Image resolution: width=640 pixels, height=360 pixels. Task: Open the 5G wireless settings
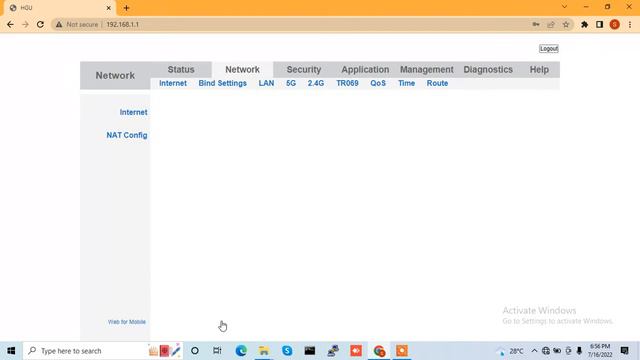(x=291, y=83)
